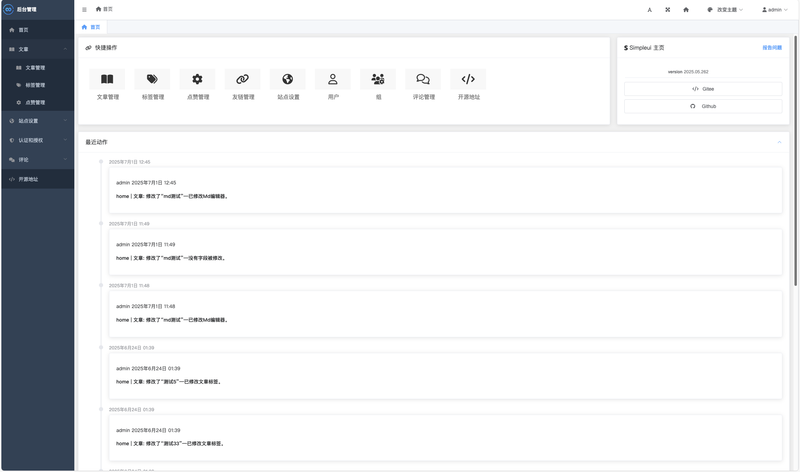800x472 pixels.
Task: Collapse the 最近动作 panel chevron
Action: point(779,142)
